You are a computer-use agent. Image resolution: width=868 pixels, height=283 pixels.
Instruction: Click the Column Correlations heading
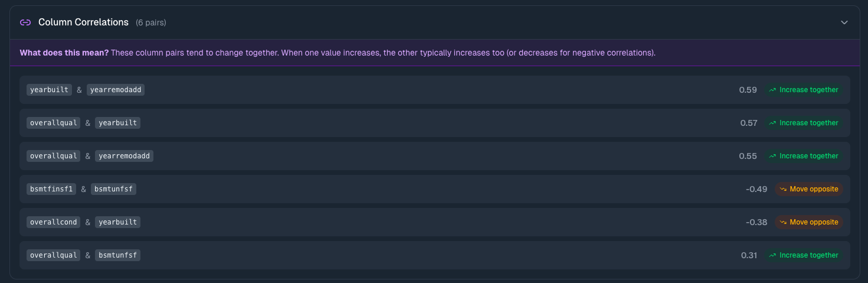click(83, 22)
